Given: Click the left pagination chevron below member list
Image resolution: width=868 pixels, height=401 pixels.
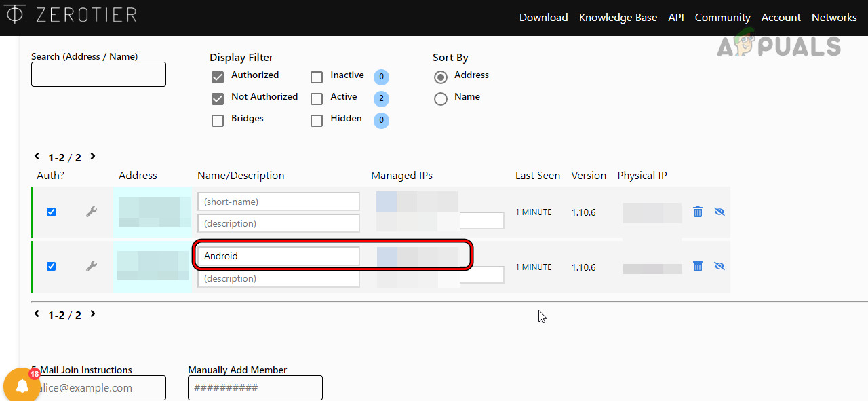Looking at the screenshot, I should (37, 313).
